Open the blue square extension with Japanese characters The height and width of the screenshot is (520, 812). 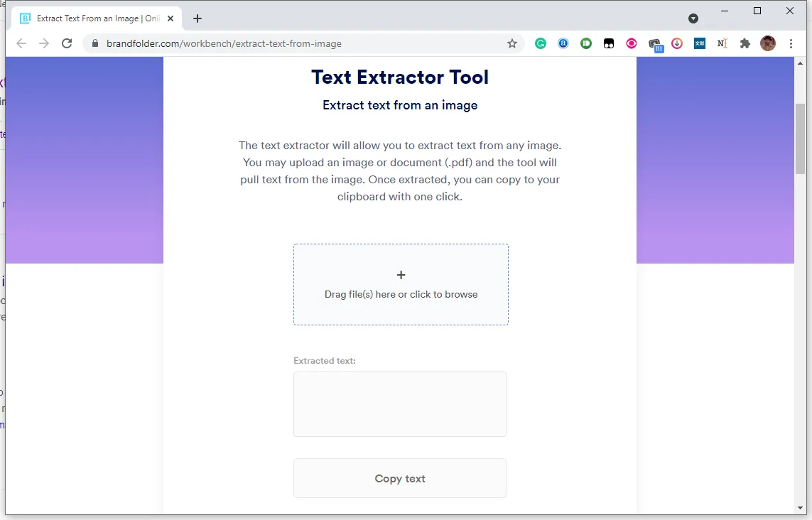(x=700, y=43)
